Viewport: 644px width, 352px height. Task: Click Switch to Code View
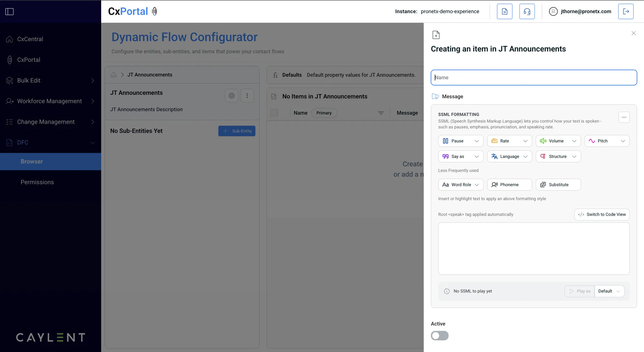(602, 215)
